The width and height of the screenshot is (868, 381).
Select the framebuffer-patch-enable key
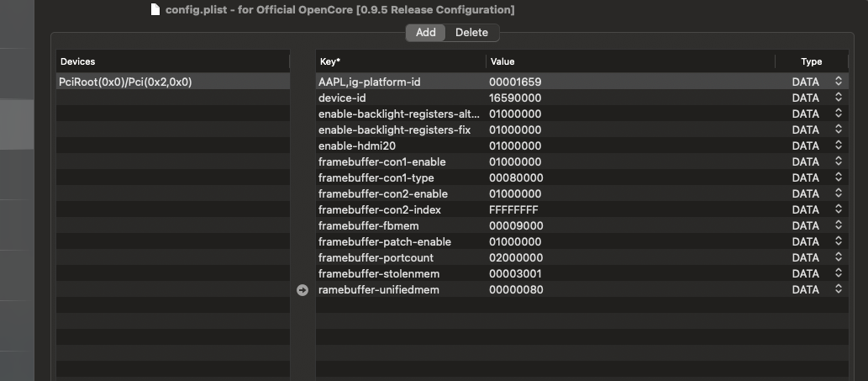[384, 242]
